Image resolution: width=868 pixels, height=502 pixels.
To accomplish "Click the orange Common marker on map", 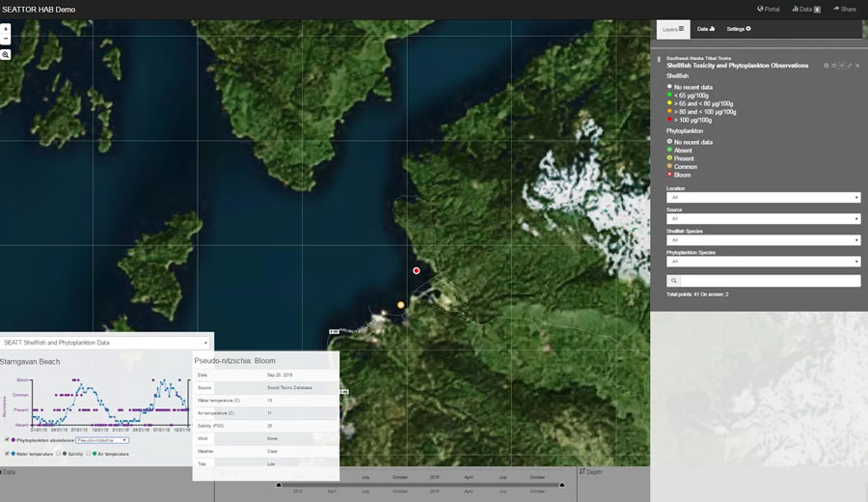I will (400, 305).
